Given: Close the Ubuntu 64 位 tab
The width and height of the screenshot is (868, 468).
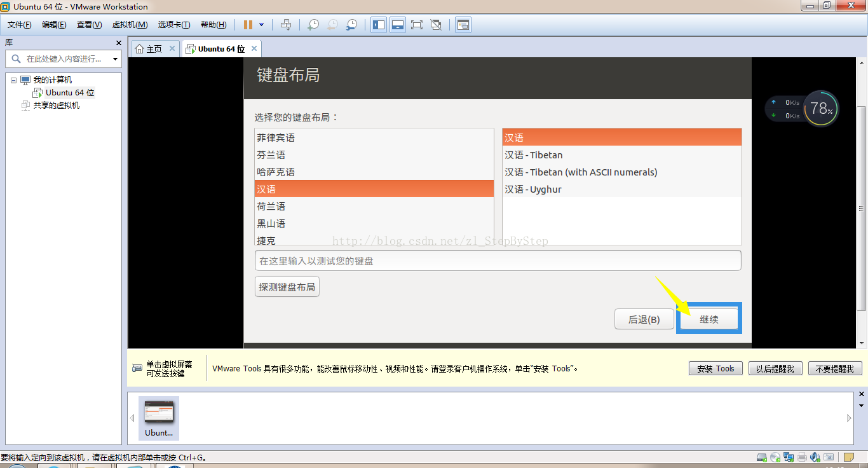Looking at the screenshot, I should tap(254, 48).
